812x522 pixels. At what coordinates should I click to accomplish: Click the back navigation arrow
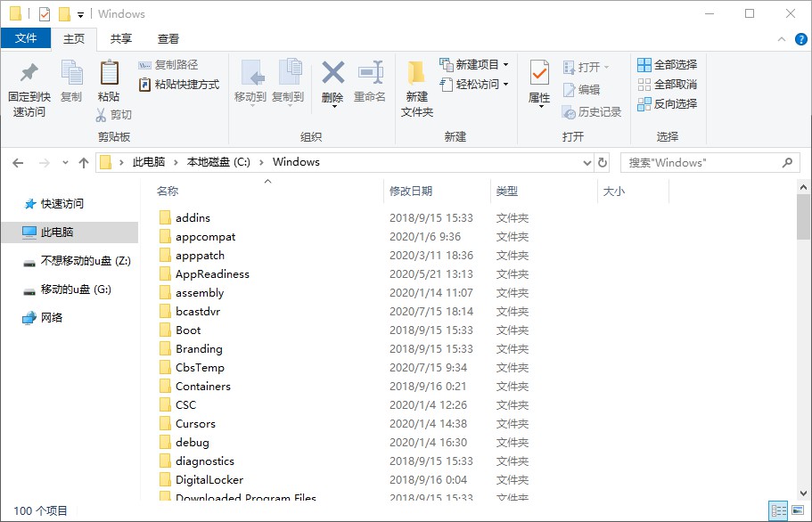pyautogui.click(x=18, y=163)
